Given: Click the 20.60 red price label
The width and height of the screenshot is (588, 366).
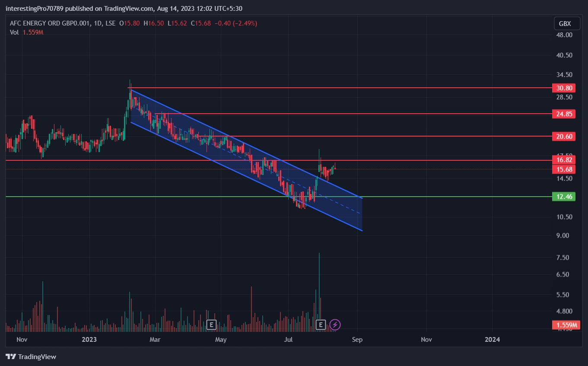Looking at the screenshot, I should coord(564,137).
